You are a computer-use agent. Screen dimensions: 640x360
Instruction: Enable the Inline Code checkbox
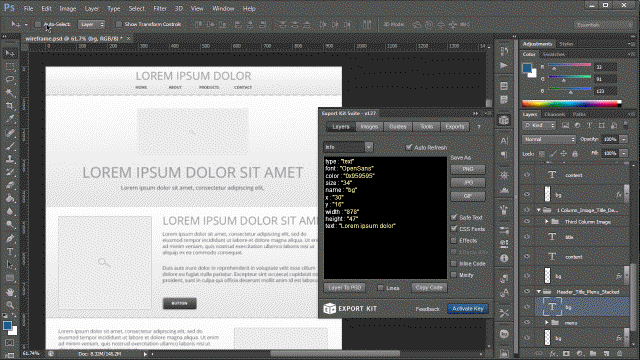click(454, 264)
